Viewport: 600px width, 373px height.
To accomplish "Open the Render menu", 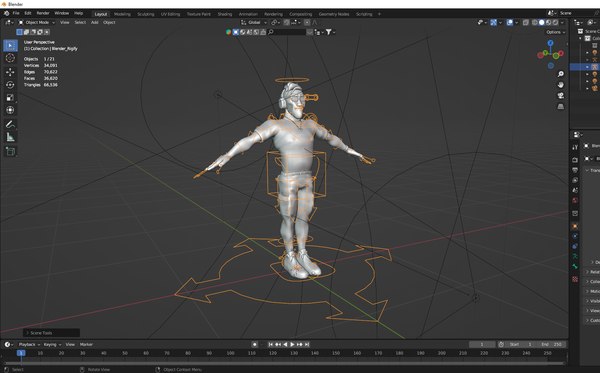I will pos(43,13).
